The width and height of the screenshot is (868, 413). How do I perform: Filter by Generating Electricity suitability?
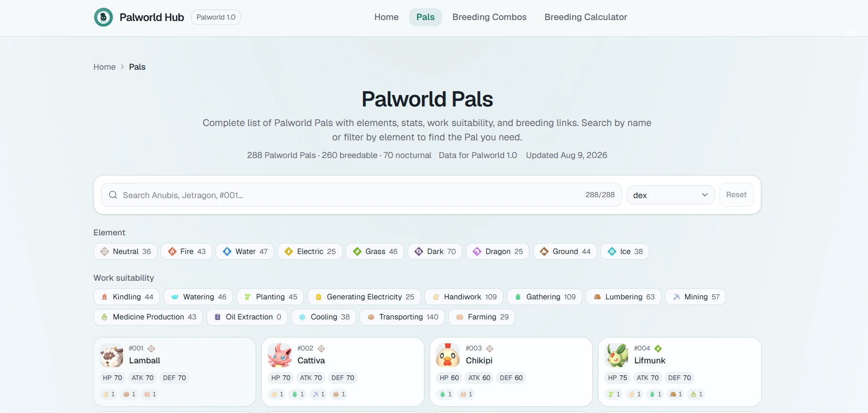(x=364, y=297)
